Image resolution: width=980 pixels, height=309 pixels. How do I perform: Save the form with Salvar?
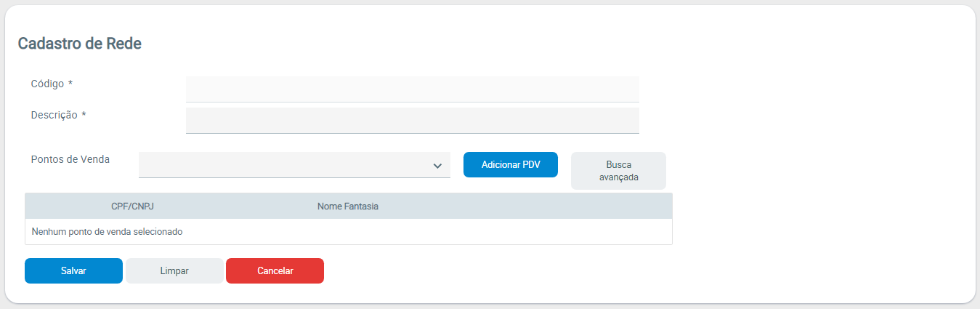pyautogui.click(x=73, y=270)
